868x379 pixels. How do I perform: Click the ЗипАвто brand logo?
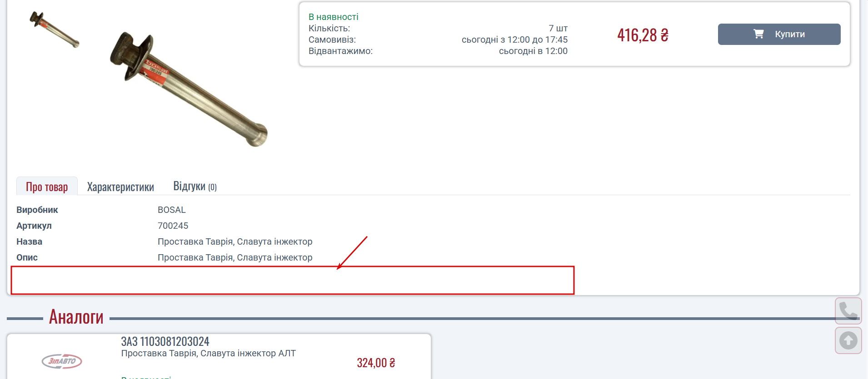click(x=62, y=361)
